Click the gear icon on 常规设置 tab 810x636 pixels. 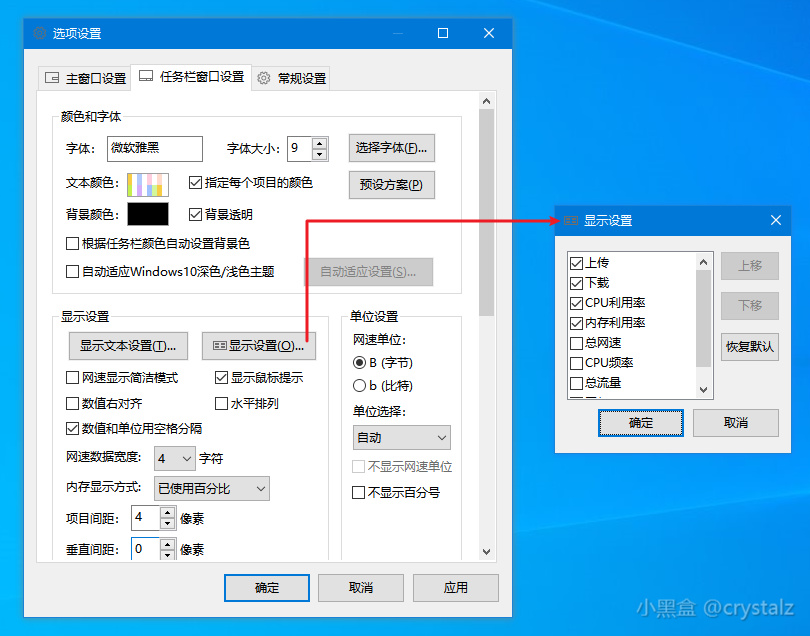coord(264,78)
